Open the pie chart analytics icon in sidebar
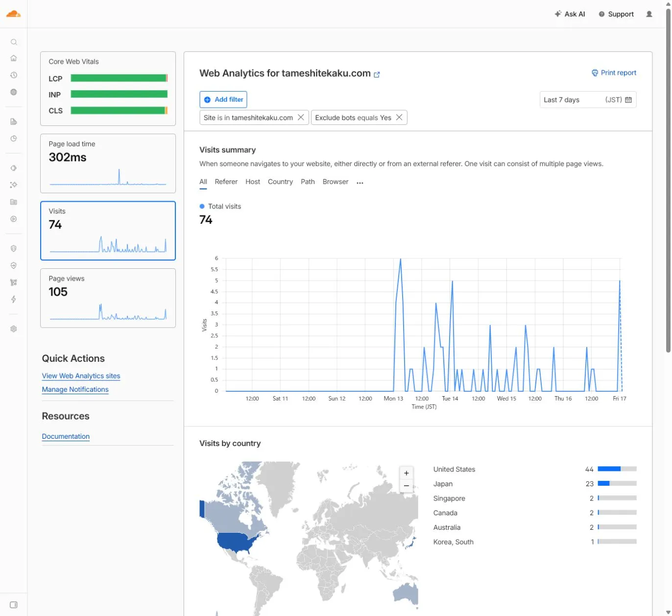The image size is (672, 616). (14, 139)
